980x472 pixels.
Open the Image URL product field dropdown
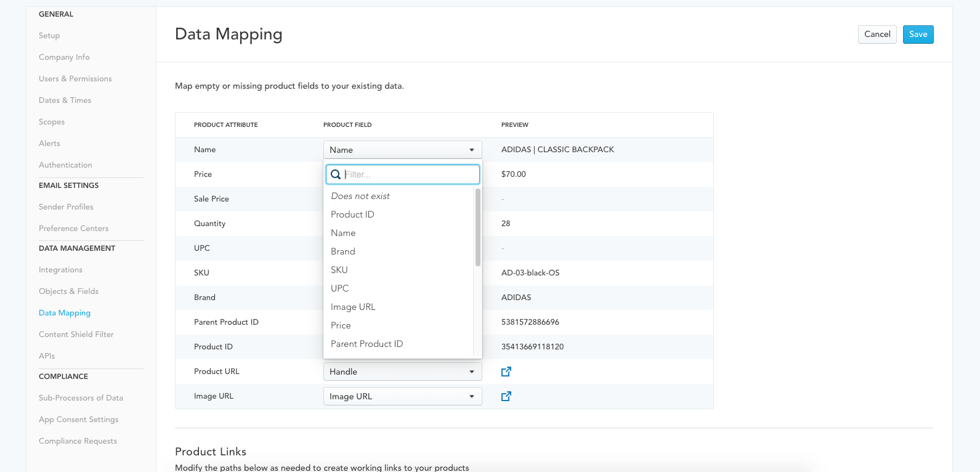point(402,396)
